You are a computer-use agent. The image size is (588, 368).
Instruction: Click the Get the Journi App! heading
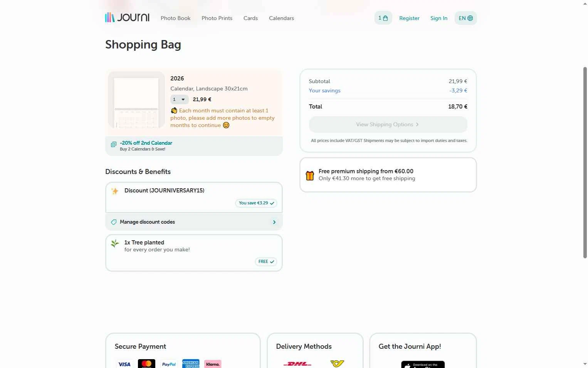(410, 346)
